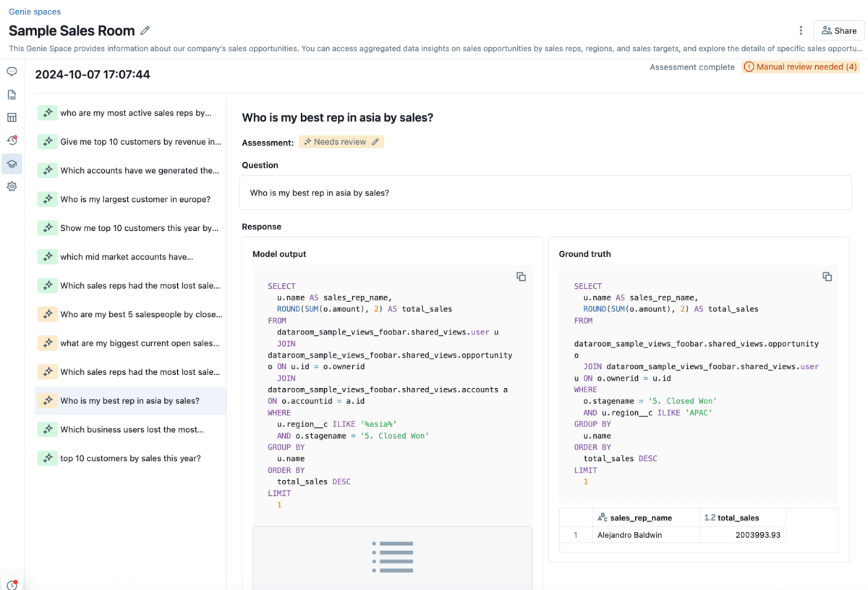Open the table data icon in sidebar
Screen dimensions: 868x590
click(12, 117)
